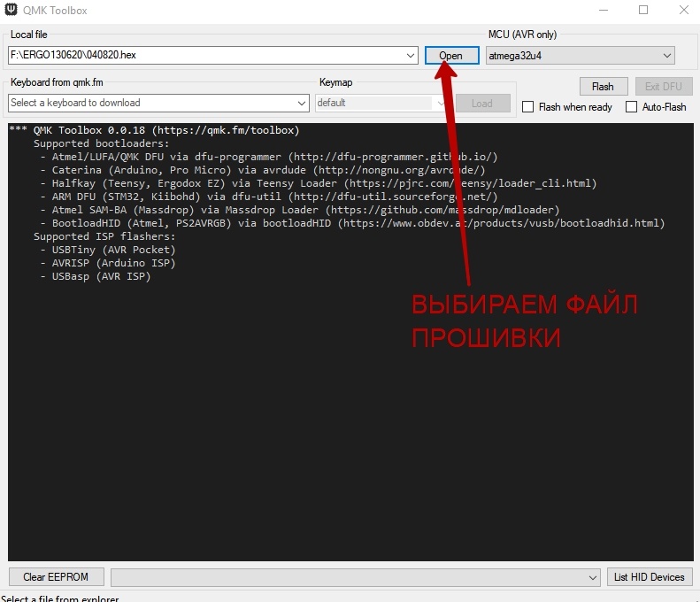Image resolution: width=700 pixels, height=602 pixels.
Task: Enable the Flash when ready checkbox
Action: click(x=527, y=107)
